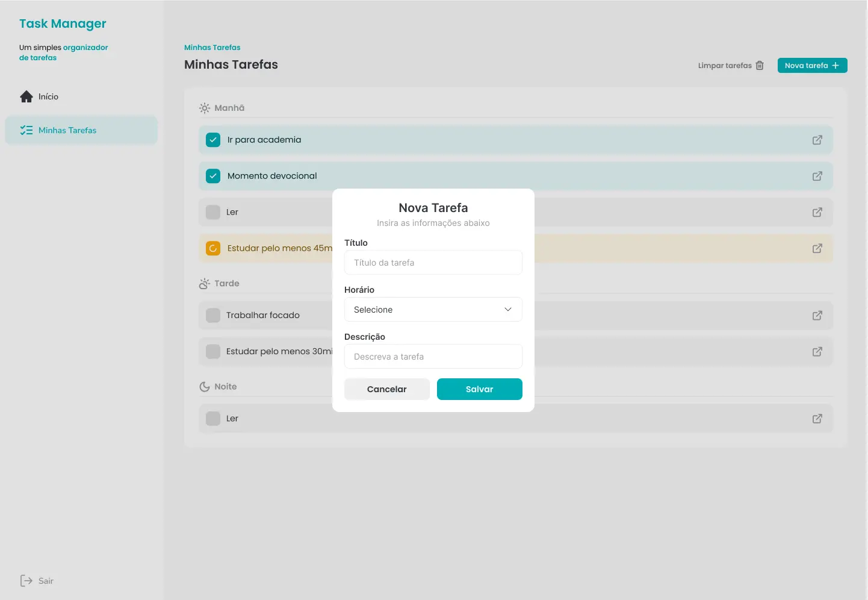868x600 pixels.
Task: Open the Horário Selecione dropdown
Action: (x=433, y=310)
